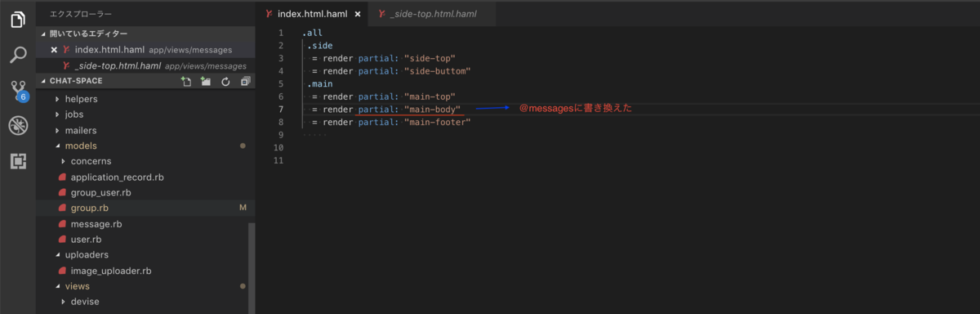Collapse the uploaders folder
This screenshot has width=980, height=314.
[x=86, y=255]
